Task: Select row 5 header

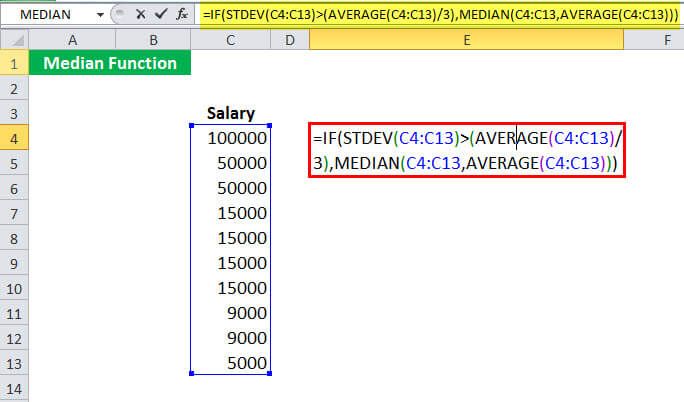Action: click(x=14, y=164)
